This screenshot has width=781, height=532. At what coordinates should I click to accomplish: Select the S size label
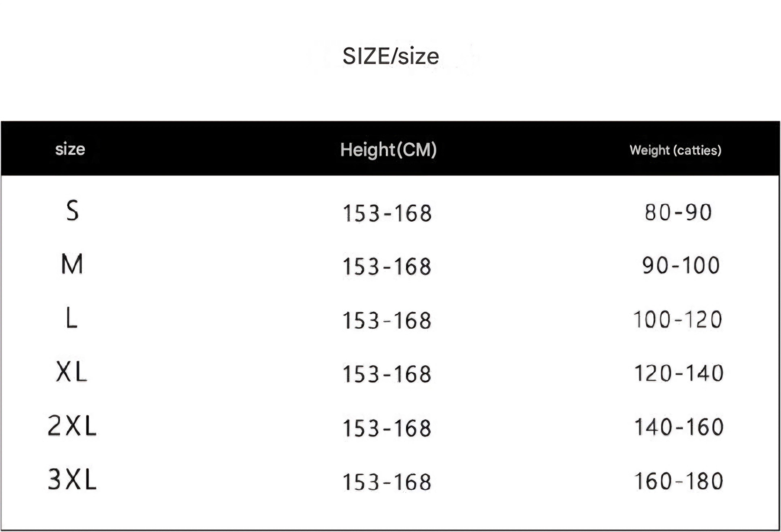coord(72,210)
